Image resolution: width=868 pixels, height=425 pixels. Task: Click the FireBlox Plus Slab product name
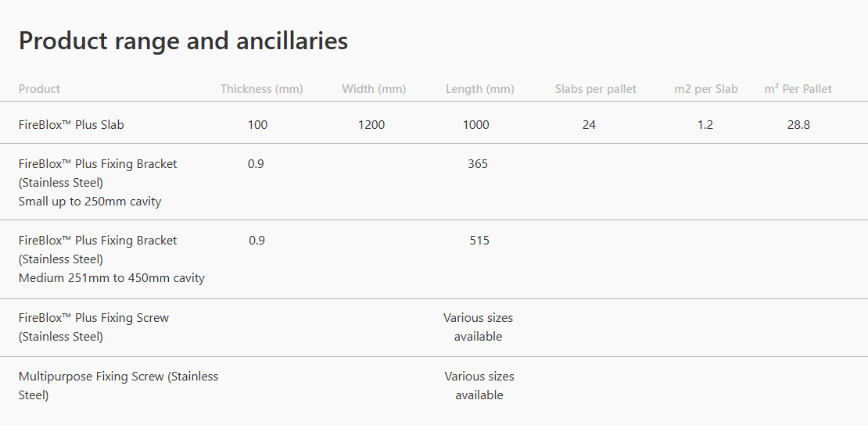(71, 125)
